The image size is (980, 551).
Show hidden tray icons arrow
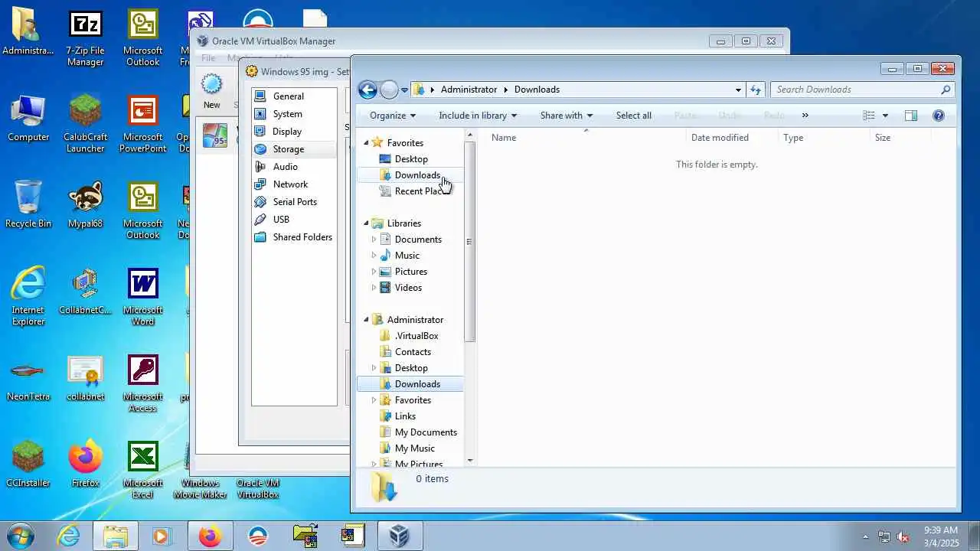pyautogui.click(x=866, y=536)
